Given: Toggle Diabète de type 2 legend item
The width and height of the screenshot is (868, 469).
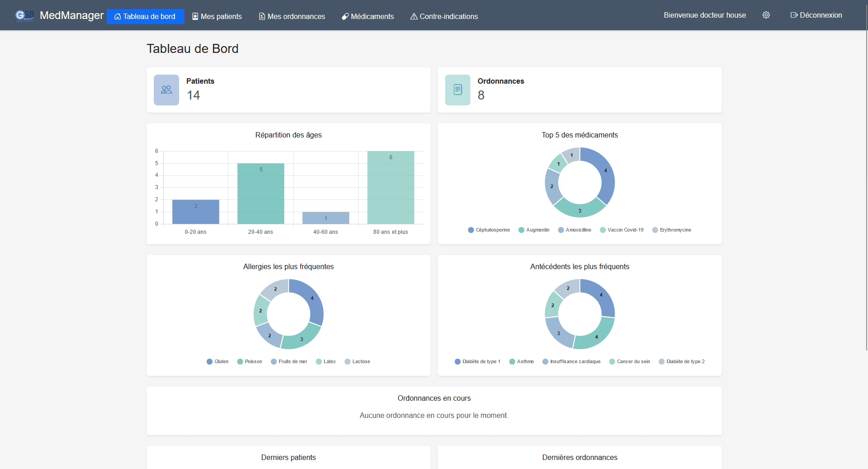Looking at the screenshot, I should (682, 362).
